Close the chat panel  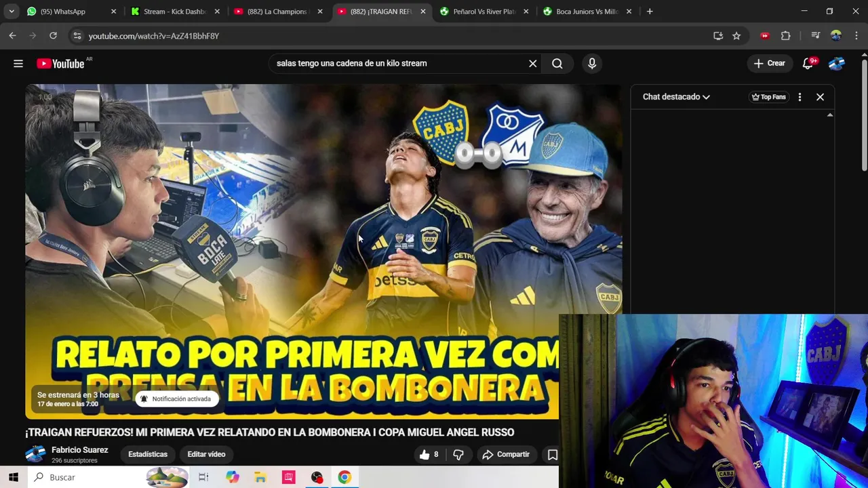pos(820,97)
